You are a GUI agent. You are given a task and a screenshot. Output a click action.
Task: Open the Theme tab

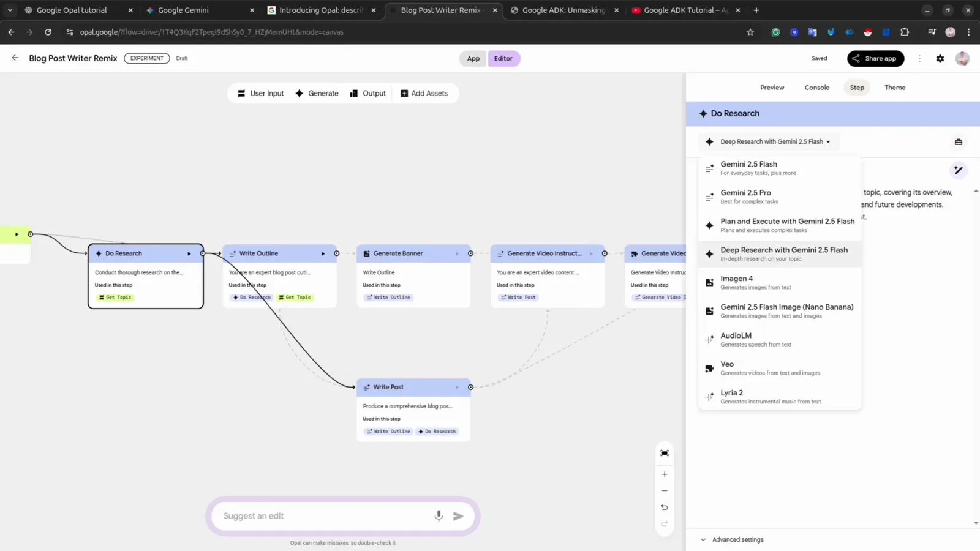tap(895, 88)
